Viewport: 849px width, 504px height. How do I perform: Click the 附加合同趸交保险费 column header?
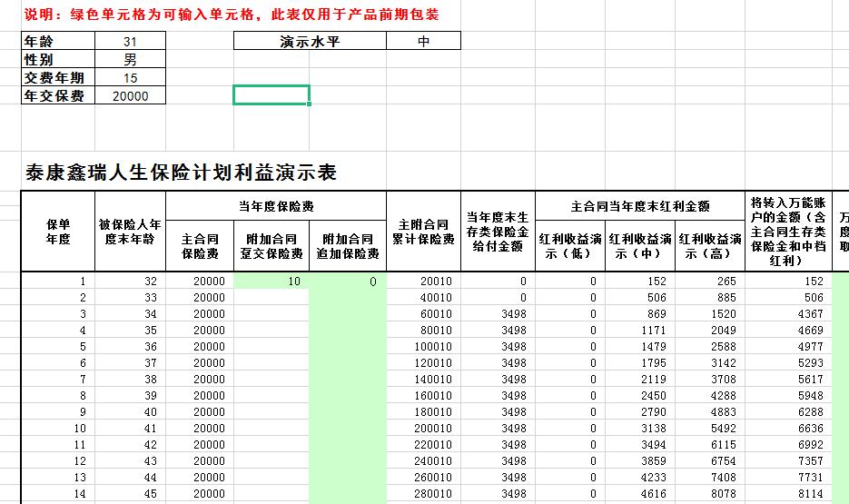coord(271,246)
